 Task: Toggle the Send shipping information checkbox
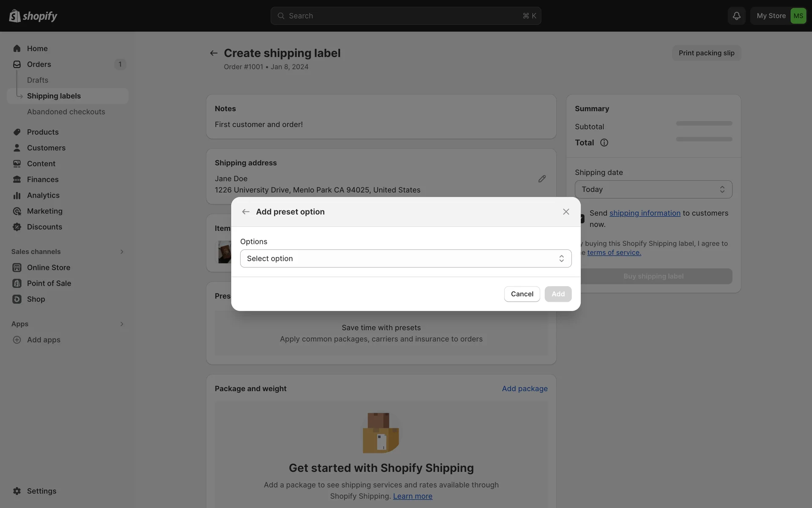582,218
